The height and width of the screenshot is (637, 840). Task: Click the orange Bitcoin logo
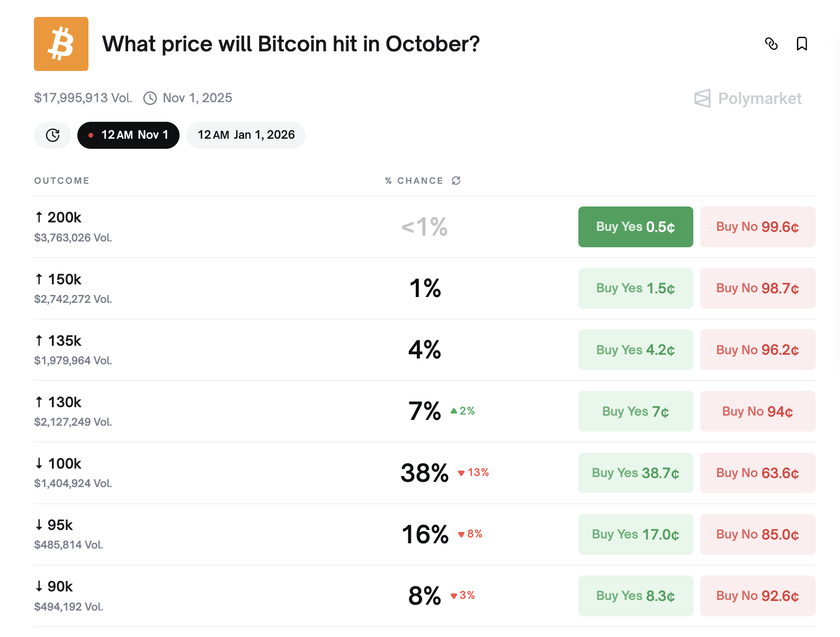click(61, 44)
